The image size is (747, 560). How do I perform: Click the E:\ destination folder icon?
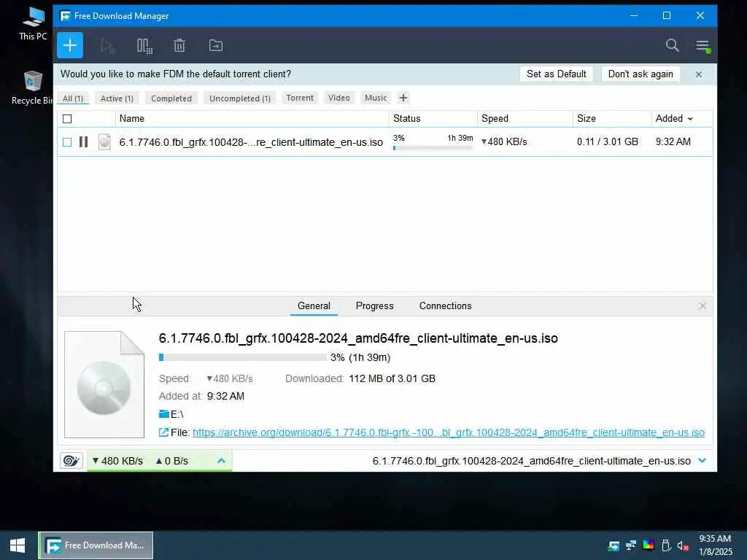pyautogui.click(x=164, y=414)
